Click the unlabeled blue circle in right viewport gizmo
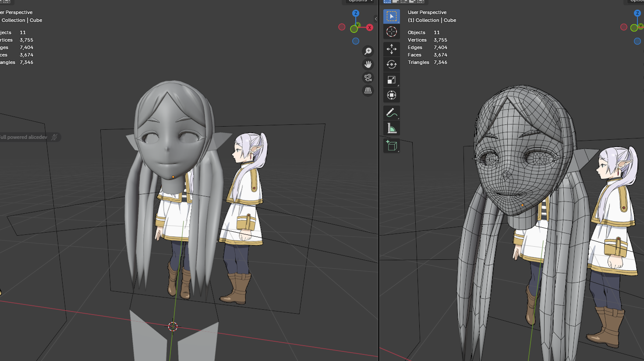644x361 pixels. point(637,41)
